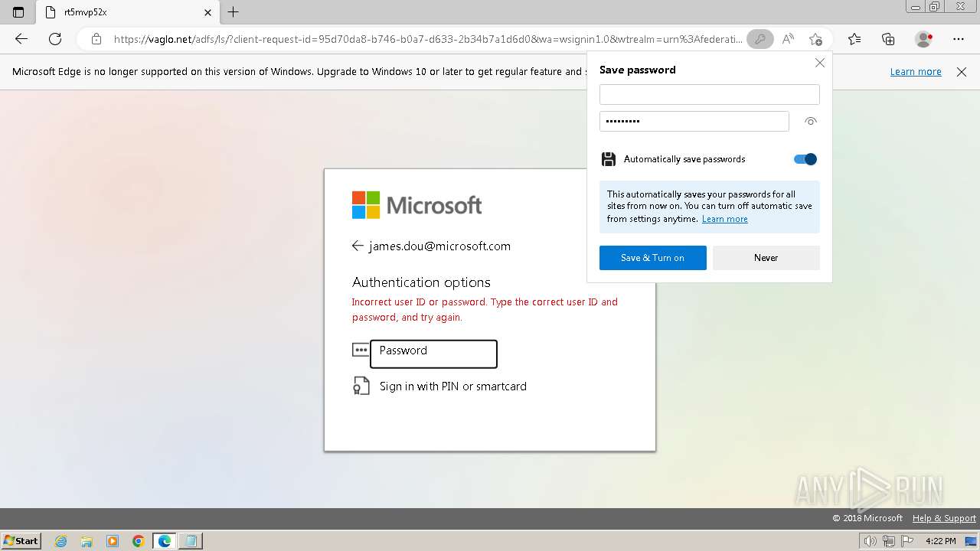Add this page to favorites star
The height and width of the screenshot is (551, 980).
815,39
